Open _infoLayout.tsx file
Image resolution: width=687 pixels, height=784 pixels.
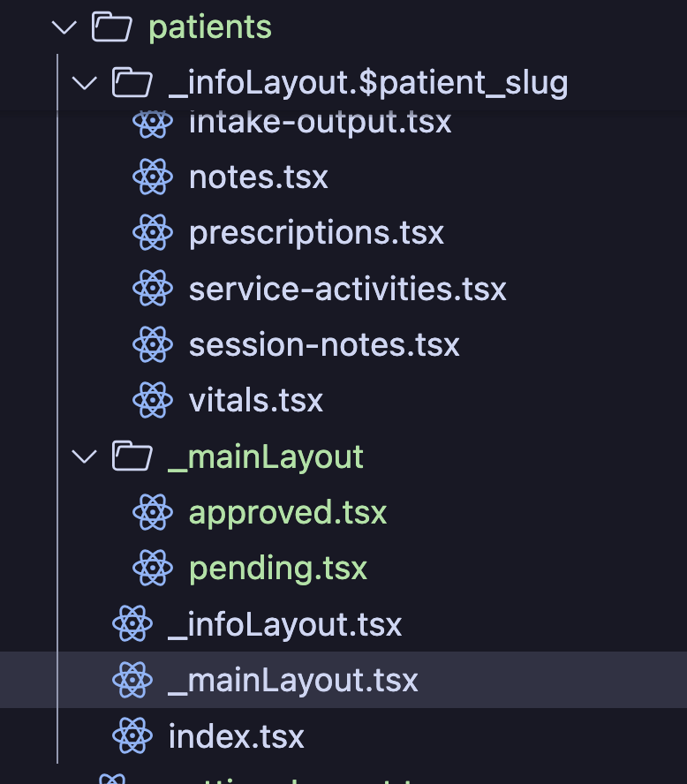point(285,624)
